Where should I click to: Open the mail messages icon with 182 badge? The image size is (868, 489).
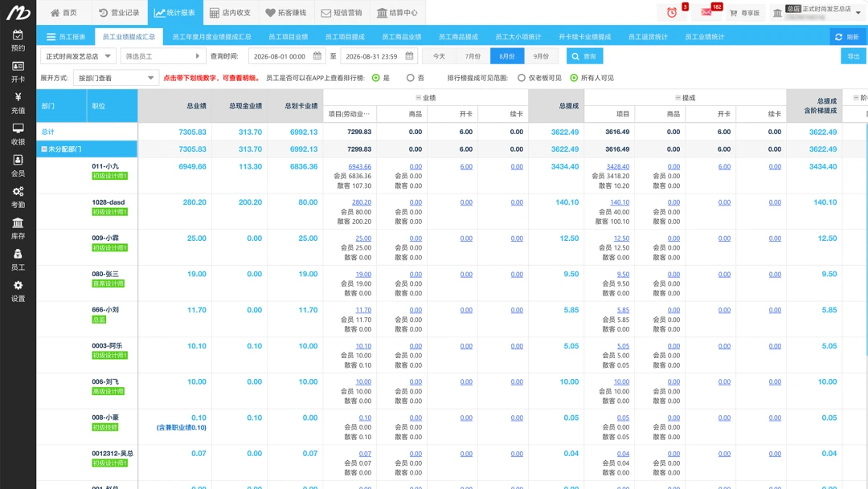coord(706,12)
